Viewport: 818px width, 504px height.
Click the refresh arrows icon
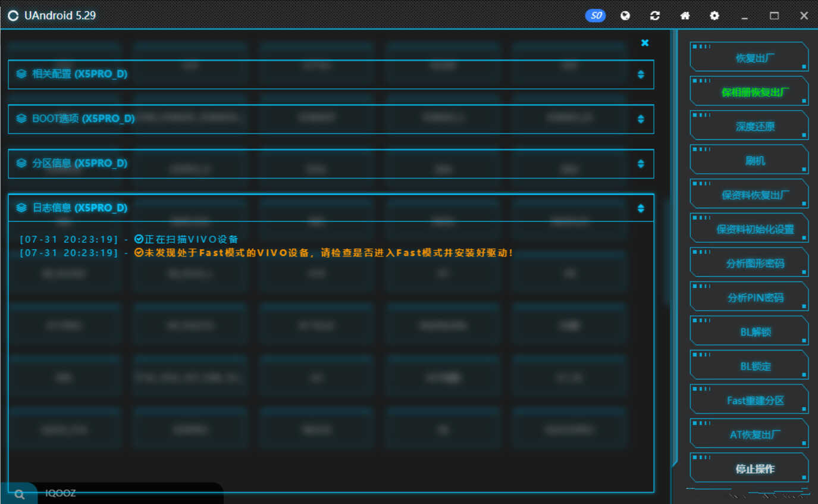(655, 16)
